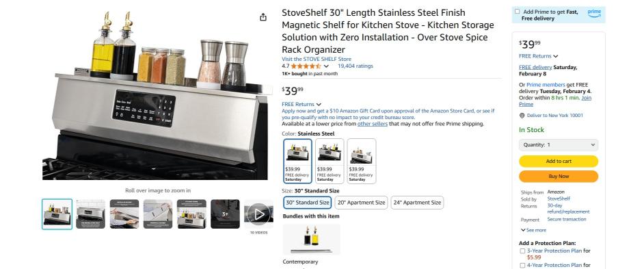The image size is (644, 269).
Task: Expand the FREE Returns dropdown under price
Action: 301,104
